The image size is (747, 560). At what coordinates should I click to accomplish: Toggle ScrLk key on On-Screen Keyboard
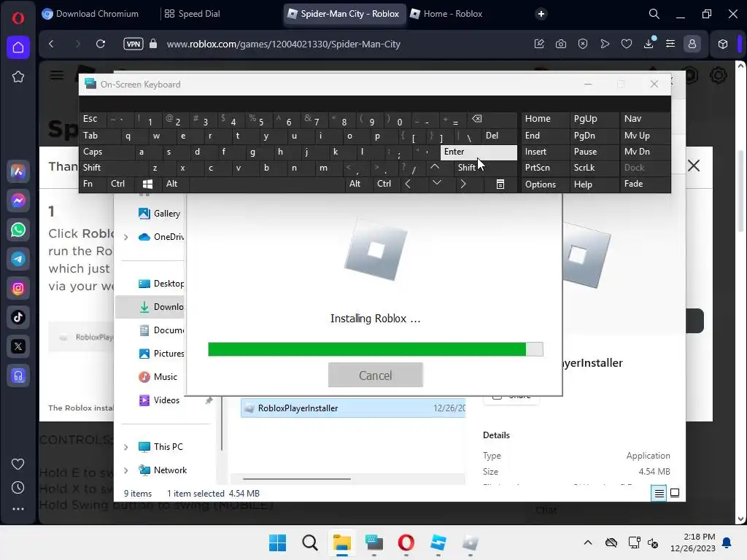click(x=594, y=168)
